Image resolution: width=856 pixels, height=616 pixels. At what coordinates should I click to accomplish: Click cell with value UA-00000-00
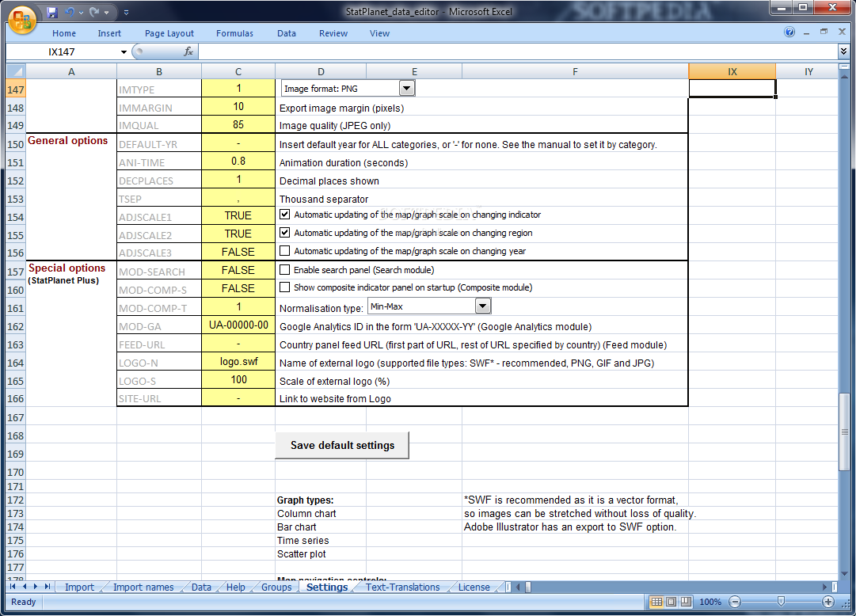click(x=238, y=325)
